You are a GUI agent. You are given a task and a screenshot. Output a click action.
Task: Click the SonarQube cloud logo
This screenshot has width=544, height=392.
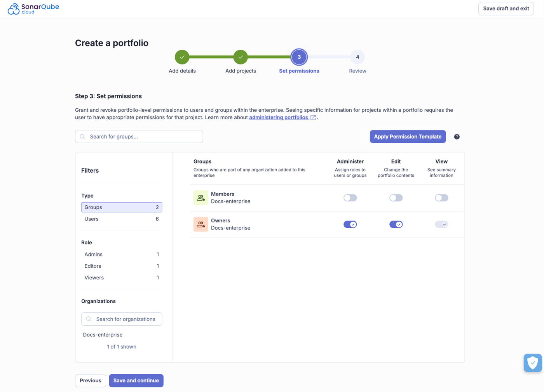coord(33,8)
